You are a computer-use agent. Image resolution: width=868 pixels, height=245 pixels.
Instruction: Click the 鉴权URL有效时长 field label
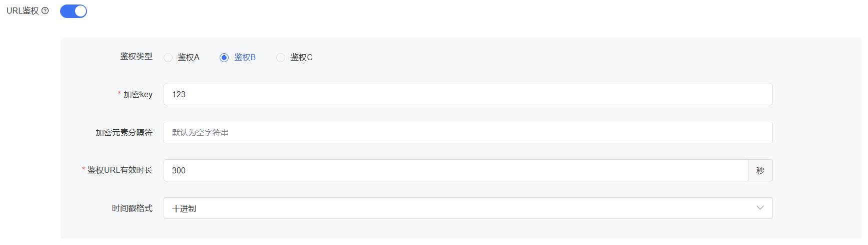[x=120, y=170]
